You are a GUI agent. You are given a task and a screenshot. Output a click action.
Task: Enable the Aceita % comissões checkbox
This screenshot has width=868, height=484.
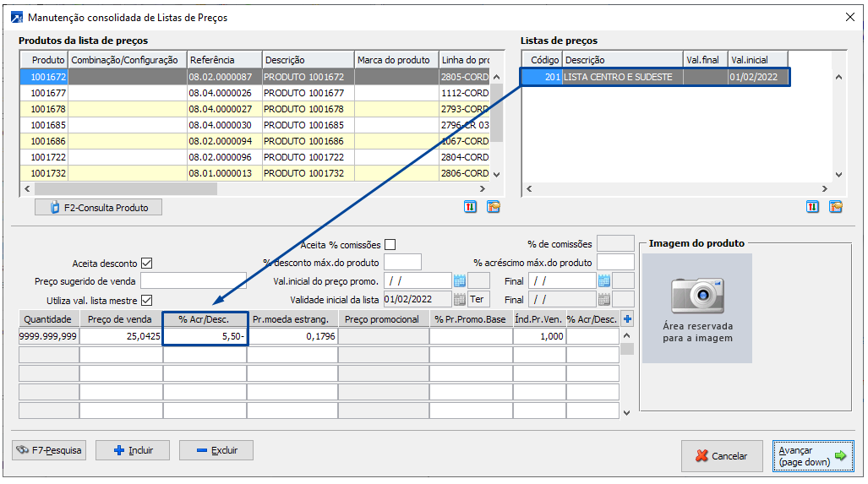pyautogui.click(x=390, y=245)
